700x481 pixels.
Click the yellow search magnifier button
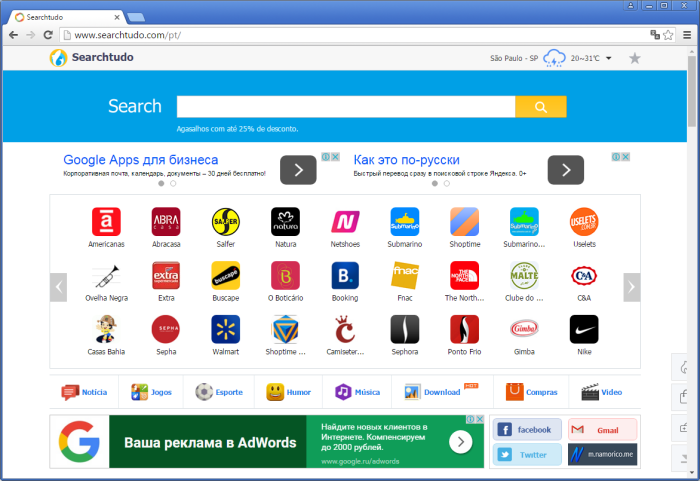tap(541, 107)
